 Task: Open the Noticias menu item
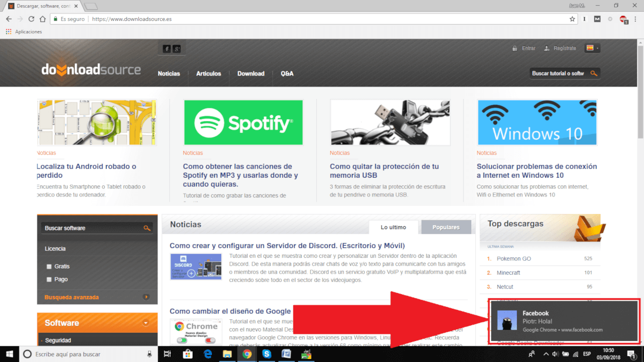point(169,74)
